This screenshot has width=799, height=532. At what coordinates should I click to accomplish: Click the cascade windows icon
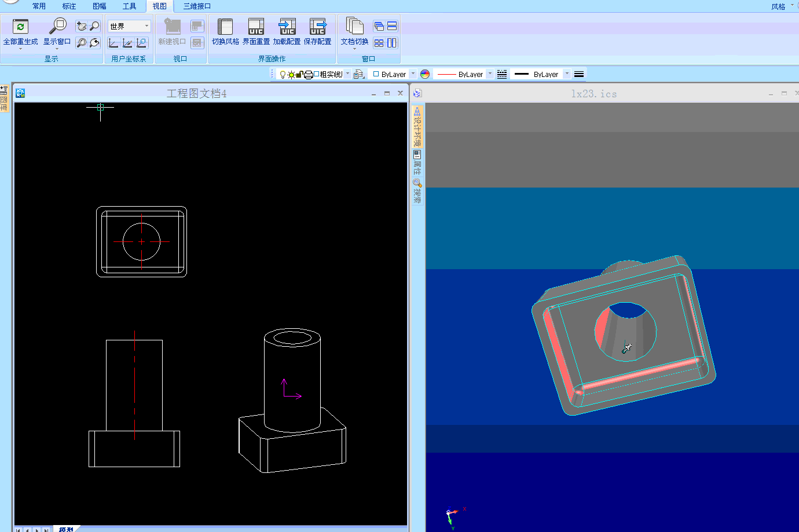click(x=379, y=26)
